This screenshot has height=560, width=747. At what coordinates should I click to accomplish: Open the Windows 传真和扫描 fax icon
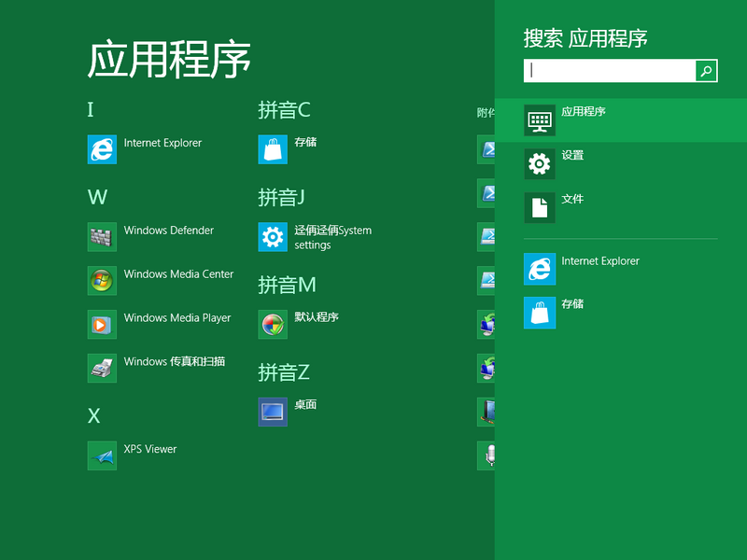(x=102, y=368)
